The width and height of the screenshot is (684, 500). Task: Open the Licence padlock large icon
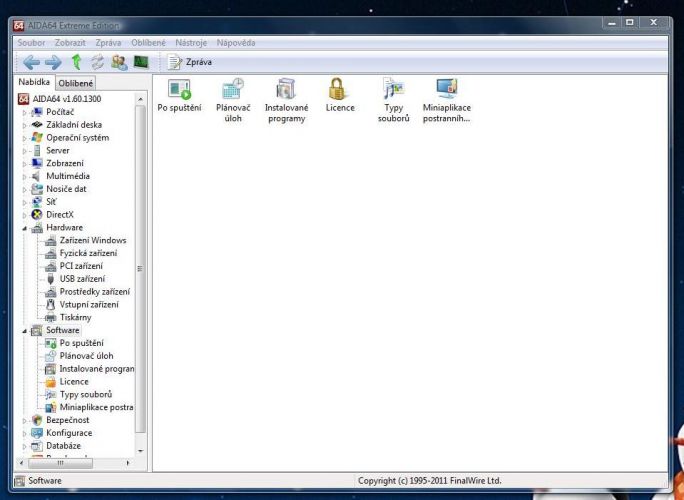tap(340, 95)
